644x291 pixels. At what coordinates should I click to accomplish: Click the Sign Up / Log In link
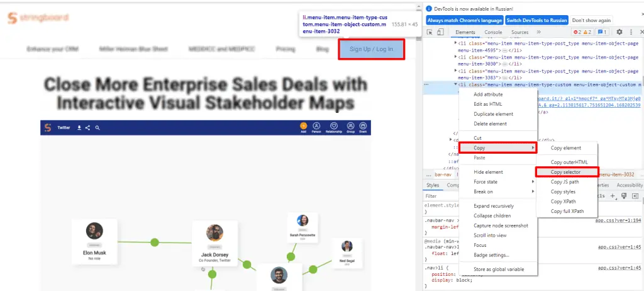pos(371,49)
